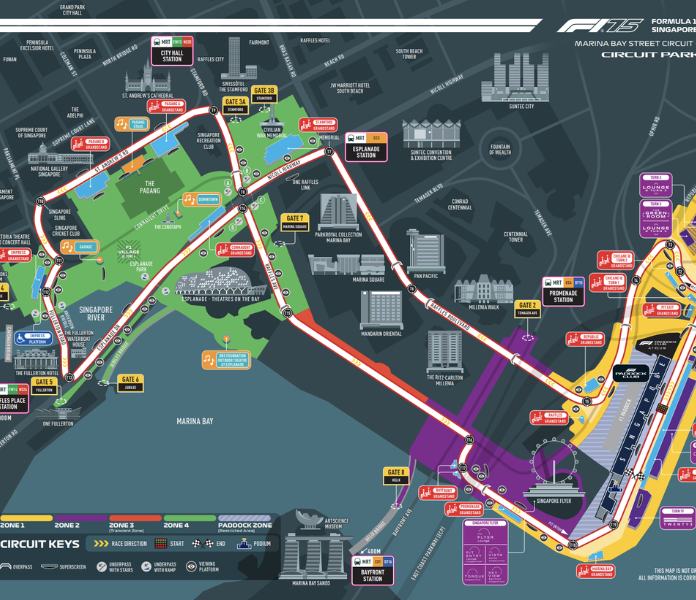This screenshot has height=600, width=696.
Task: Click the Chicane @ Turn 2 Grandstand marker
Action: [x=616, y=260]
